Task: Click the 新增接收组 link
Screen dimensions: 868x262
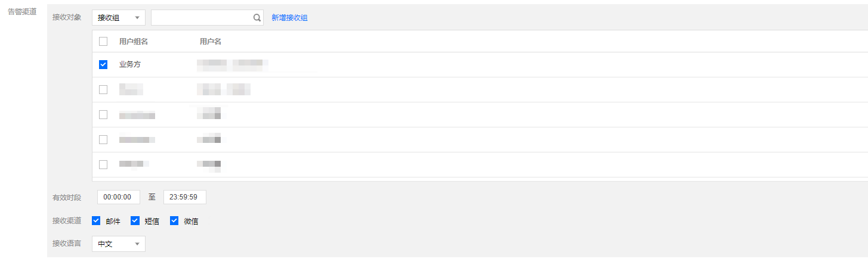Action: [x=289, y=18]
